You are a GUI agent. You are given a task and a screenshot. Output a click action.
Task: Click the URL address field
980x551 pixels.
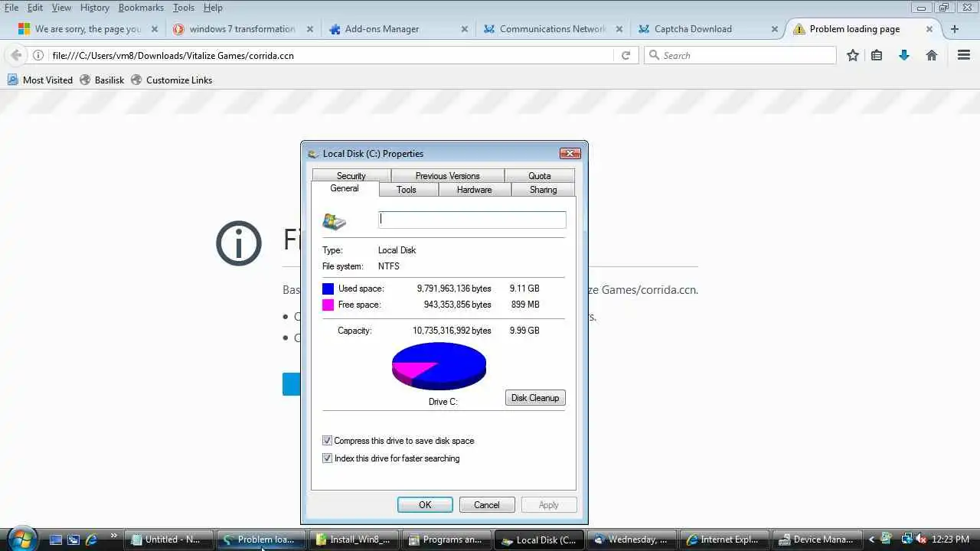[331, 55]
